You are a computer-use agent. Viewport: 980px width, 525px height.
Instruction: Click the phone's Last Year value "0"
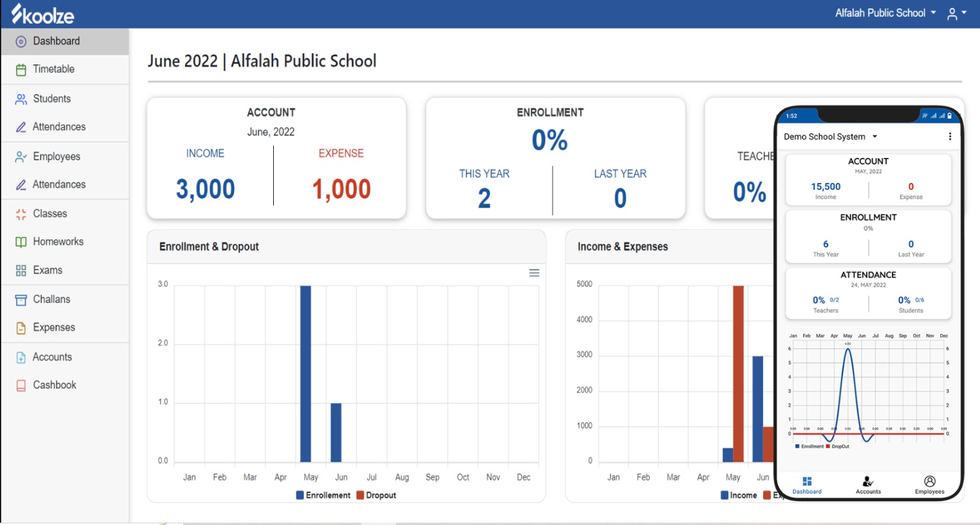point(911,244)
